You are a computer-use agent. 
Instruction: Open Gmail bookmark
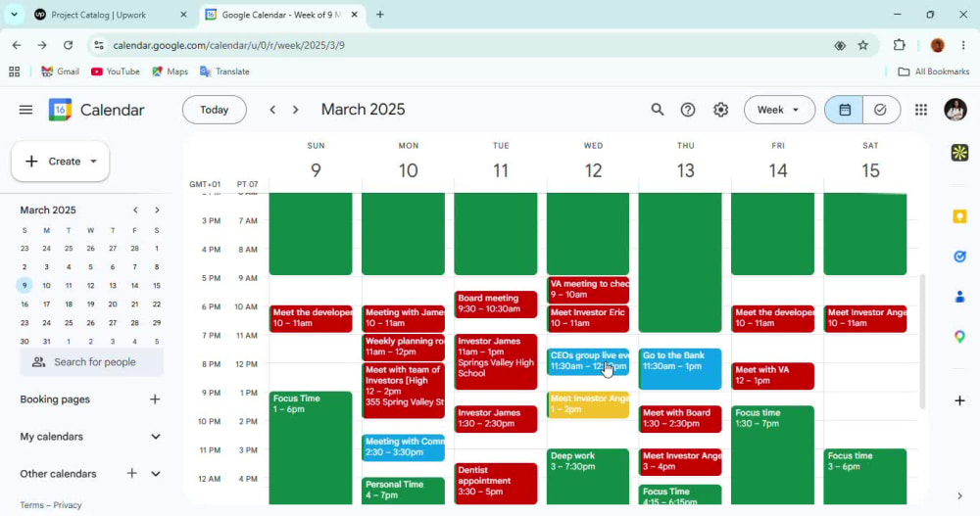[x=60, y=71]
